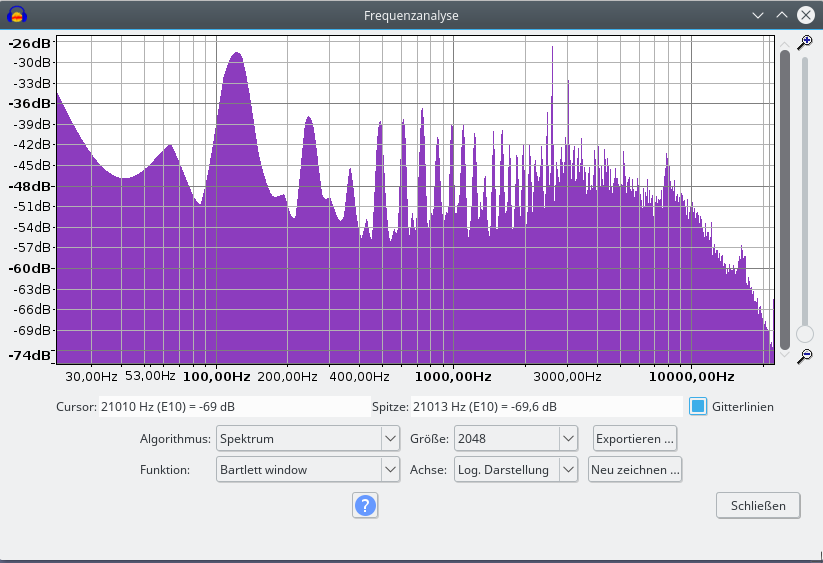Click the Audacity headphones icon in title bar

tap(17, 15)
